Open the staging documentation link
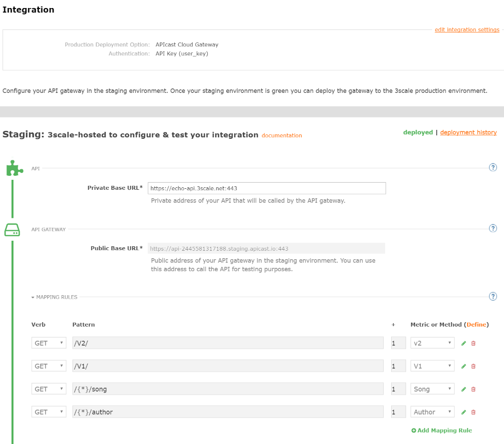The height and width of the screenshot is (444, 504). [x=281, y=135]
